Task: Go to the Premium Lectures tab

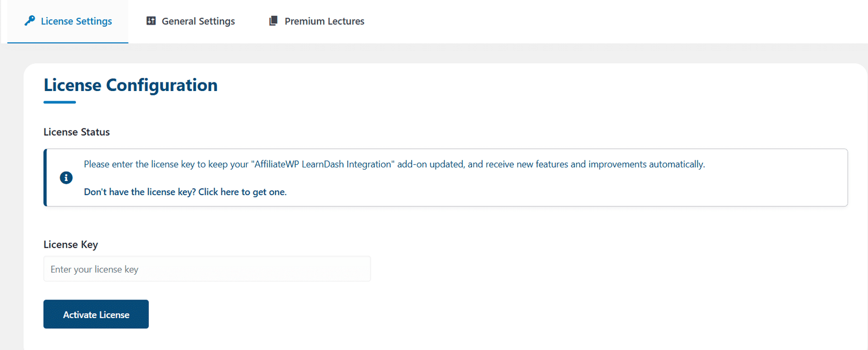Action: (x=317, y=21)
